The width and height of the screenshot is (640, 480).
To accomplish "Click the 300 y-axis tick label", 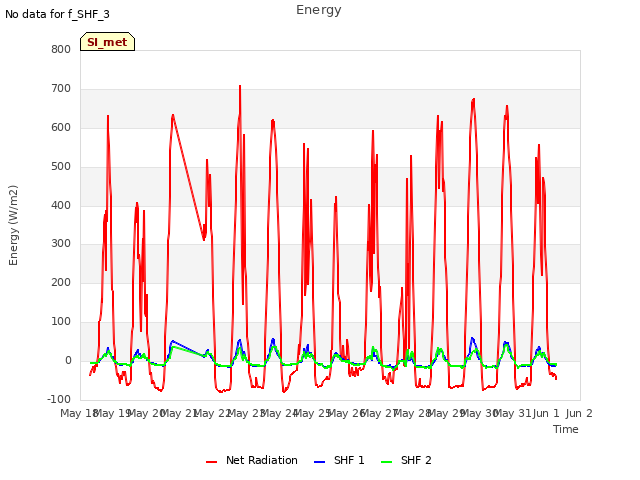I will tap(61, 244).
